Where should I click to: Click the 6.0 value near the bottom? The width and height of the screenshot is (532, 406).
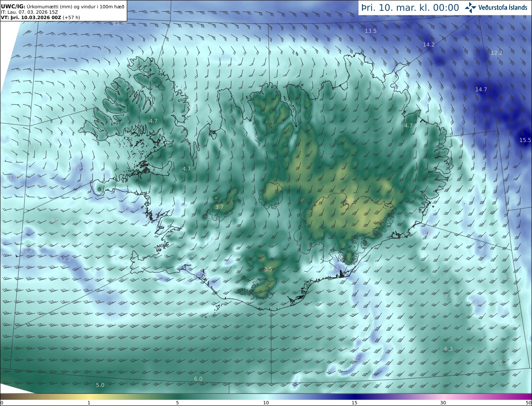pos(198,379)
